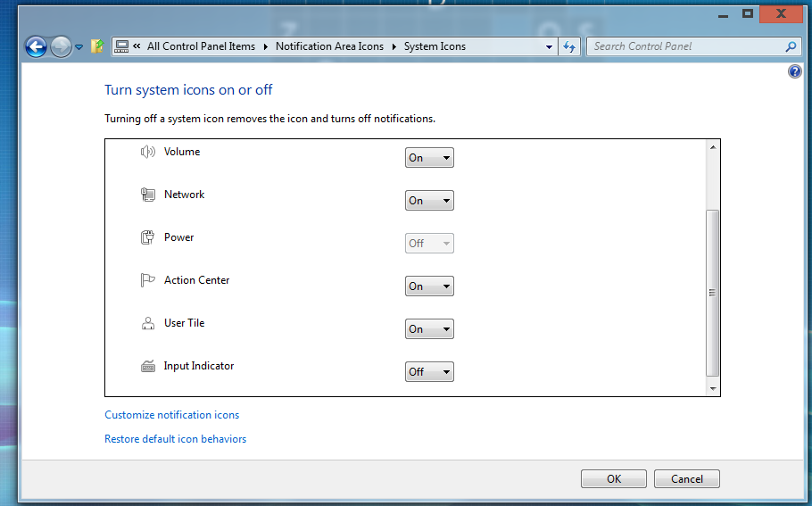
Task: Go back using the Back arrow button
Action: tap(36, 46)
